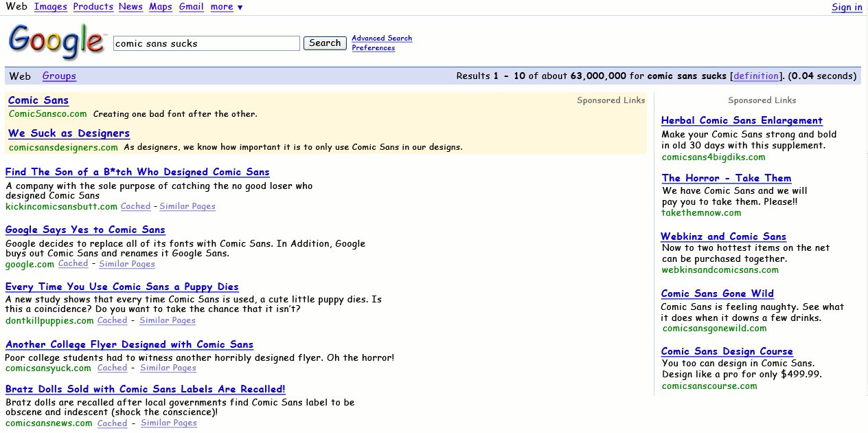Open 'Find The Son of a B*tch' result
The height and width of the screenshot is (433, 868).
point(137,172)
